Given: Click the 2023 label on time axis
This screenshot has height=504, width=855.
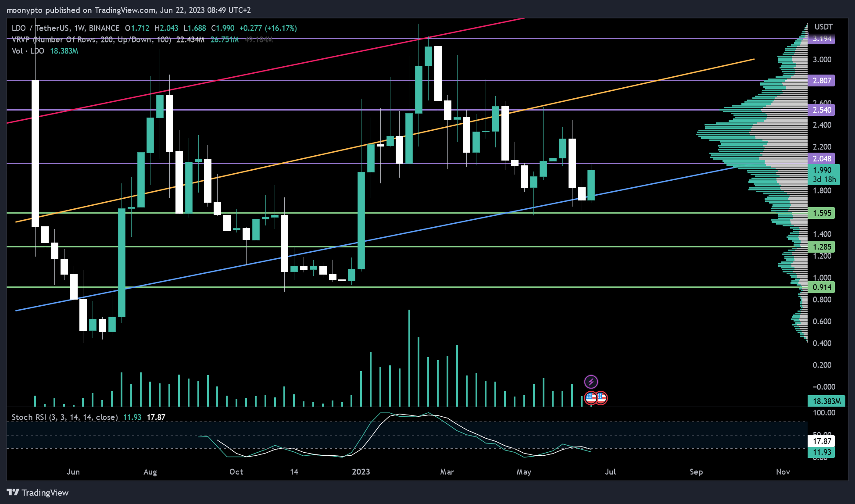Looking at the screenshot, I should pyautogui.click(x=361, y=472).
